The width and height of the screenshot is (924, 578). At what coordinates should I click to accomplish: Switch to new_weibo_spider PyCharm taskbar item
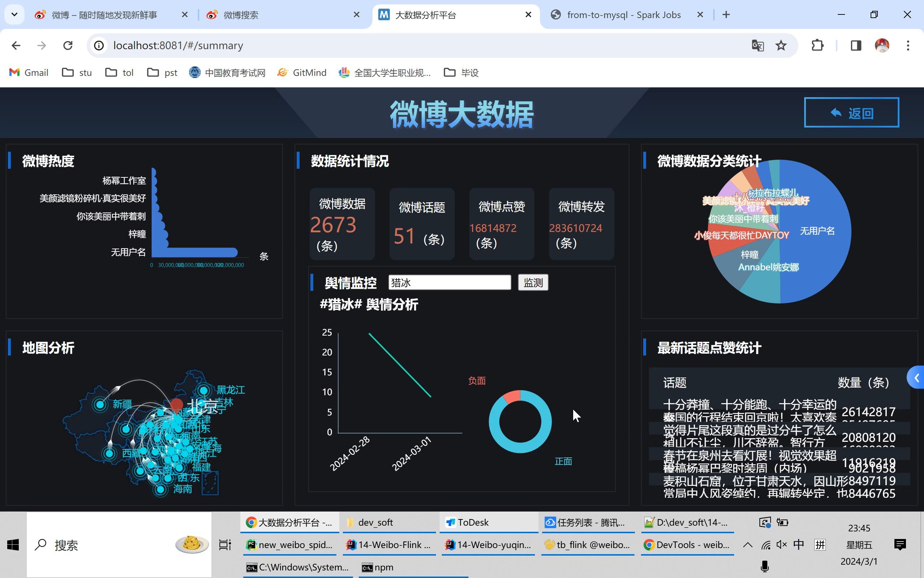coord(290,545)
